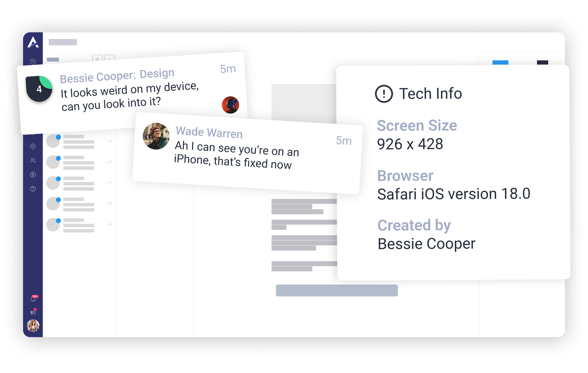588x373 pixels.
Task: Click the checkmark icon button beside filter
Action: [109, 58]
